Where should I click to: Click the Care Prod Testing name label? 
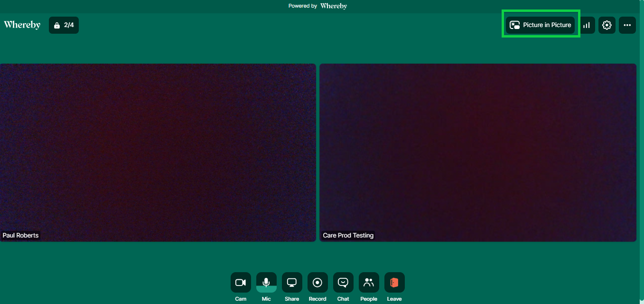348,235
